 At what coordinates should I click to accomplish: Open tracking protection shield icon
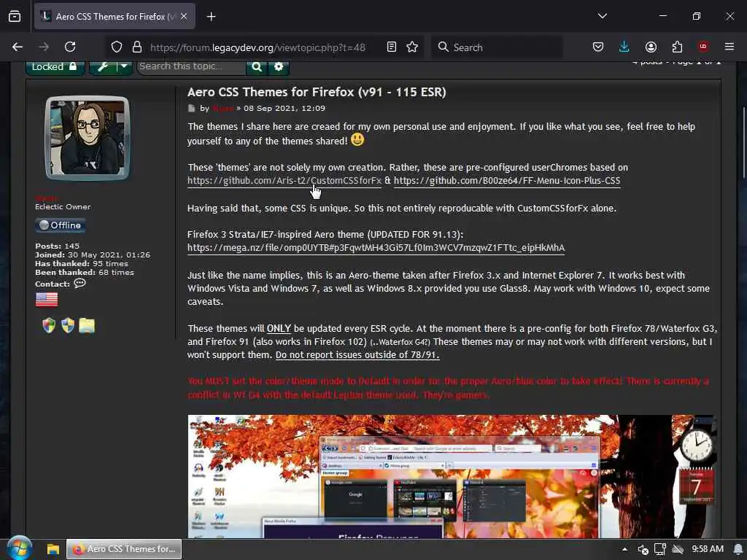[117, 47]
